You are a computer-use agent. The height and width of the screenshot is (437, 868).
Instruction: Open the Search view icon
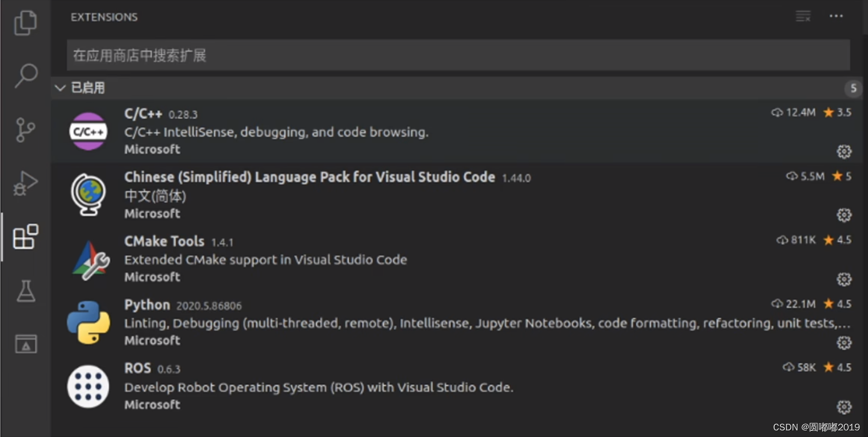(x=26, y=76)
